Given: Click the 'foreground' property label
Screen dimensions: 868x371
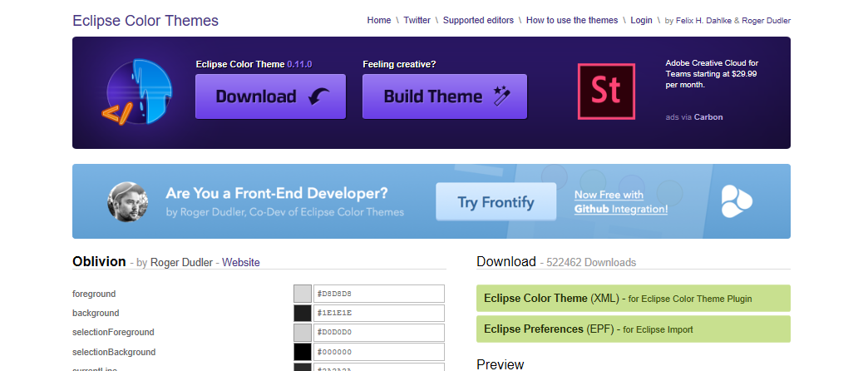Looking at the screenshot, I should pos(94,294).
